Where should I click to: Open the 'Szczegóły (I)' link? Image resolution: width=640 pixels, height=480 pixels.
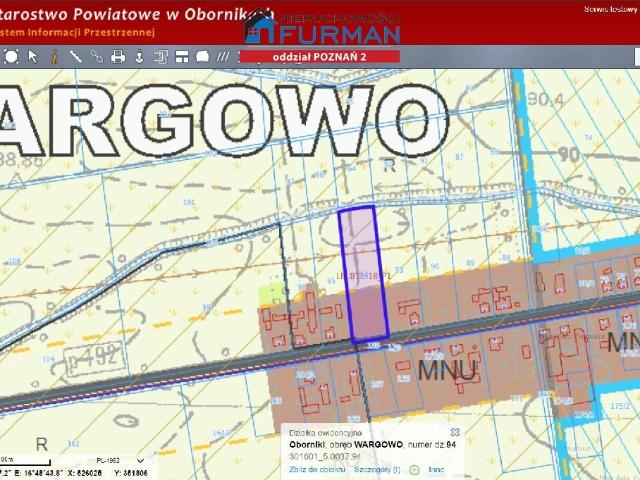(x=377, y=469)
